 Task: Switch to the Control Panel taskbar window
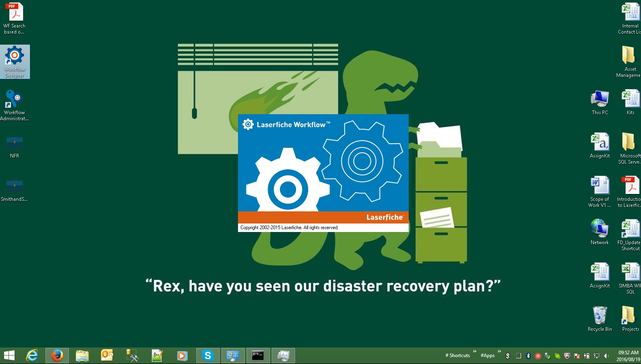tap(233, 355)
